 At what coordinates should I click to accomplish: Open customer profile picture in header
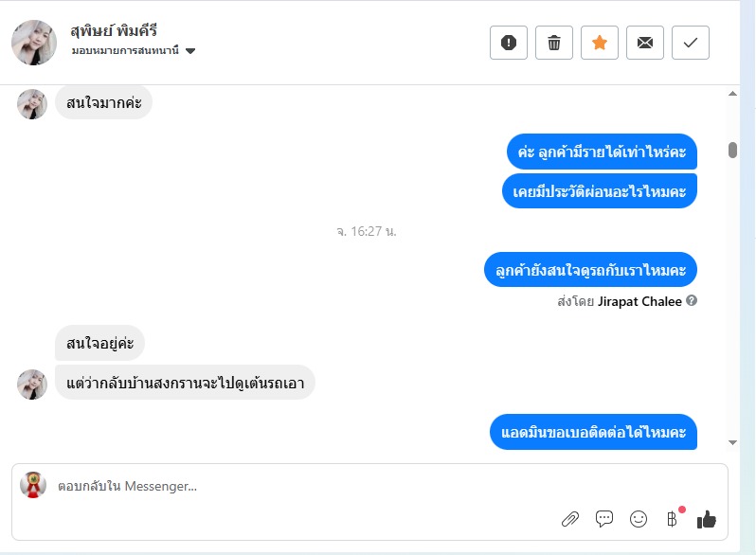(34, 43)
